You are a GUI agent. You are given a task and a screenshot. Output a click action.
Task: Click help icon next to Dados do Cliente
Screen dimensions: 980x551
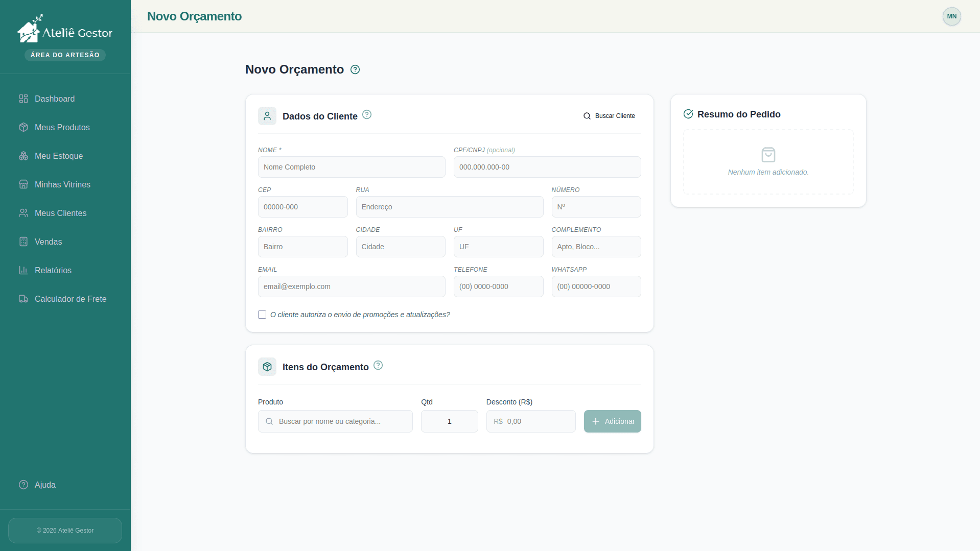click(367, 114)
